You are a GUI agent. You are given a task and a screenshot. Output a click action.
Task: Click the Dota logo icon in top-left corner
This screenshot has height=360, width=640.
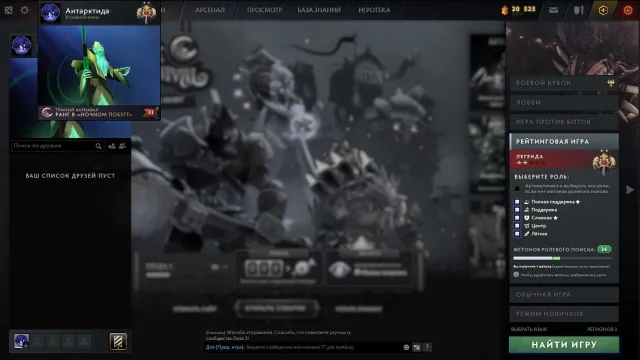point(9,10)
